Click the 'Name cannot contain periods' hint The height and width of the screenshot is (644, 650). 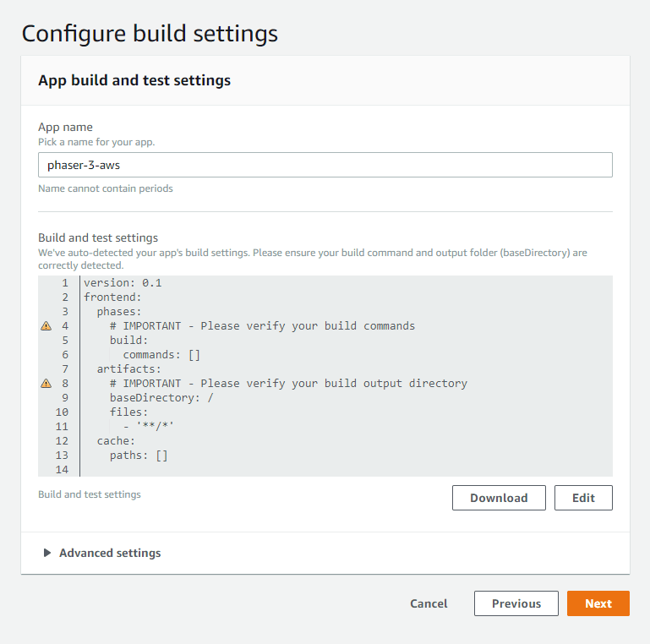tap(106, 188)
